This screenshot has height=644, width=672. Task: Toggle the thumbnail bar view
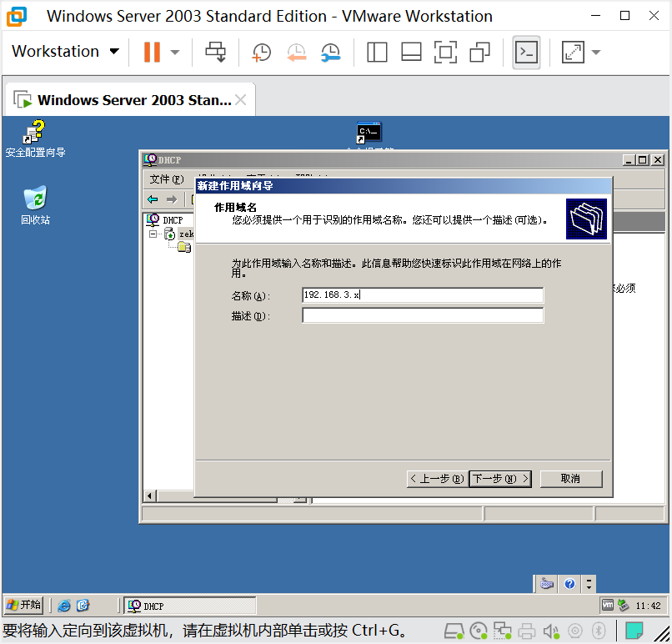(411, 53)
